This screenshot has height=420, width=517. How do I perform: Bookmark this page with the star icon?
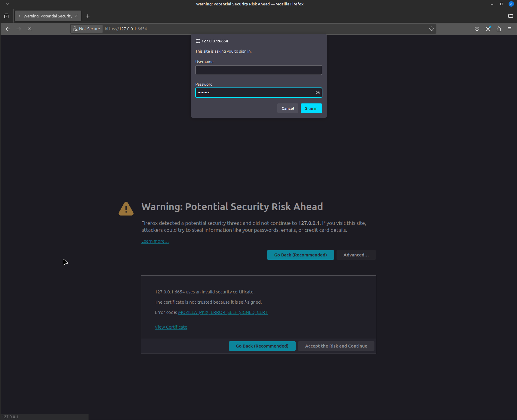click(432, 29)
